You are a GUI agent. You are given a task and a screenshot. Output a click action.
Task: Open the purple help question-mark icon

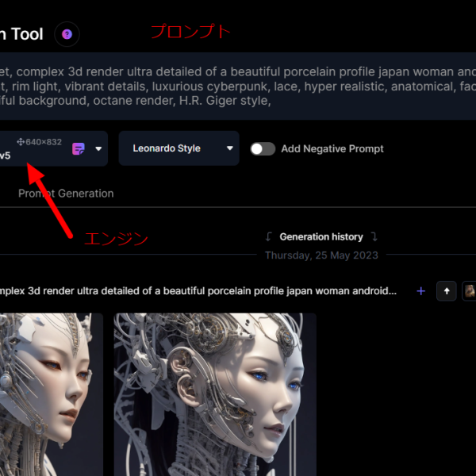point(67,34)
